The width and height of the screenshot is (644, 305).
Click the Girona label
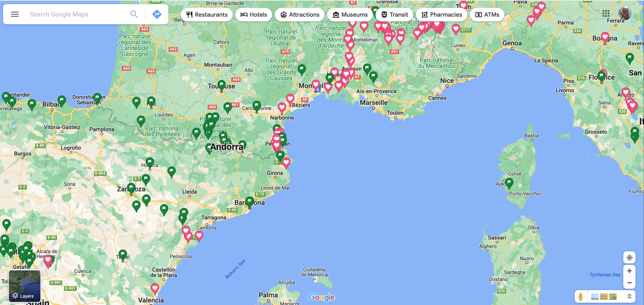point(275,173)
